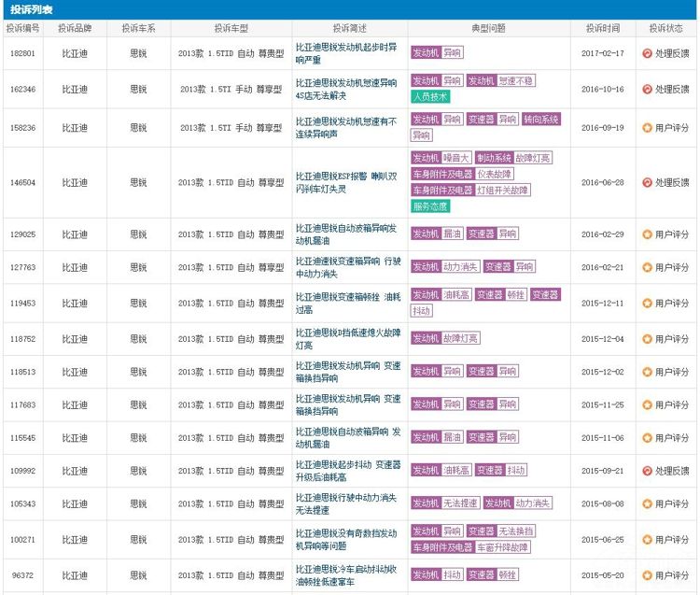Open complaint 比亚迪思锐ESP报警 喇叭双闪刹车灯失灵

(346, 182)
